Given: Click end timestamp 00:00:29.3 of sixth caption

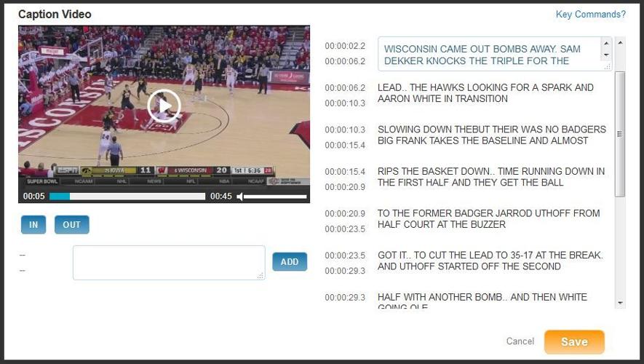Looking at the screenshot, I should tap(345, 271).
